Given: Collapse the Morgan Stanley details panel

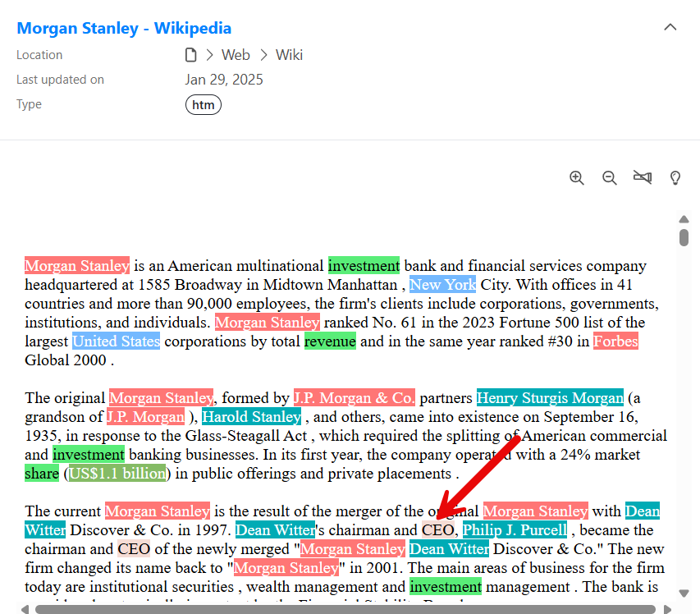Looking at the screenshot, I should tap(670, 27).
